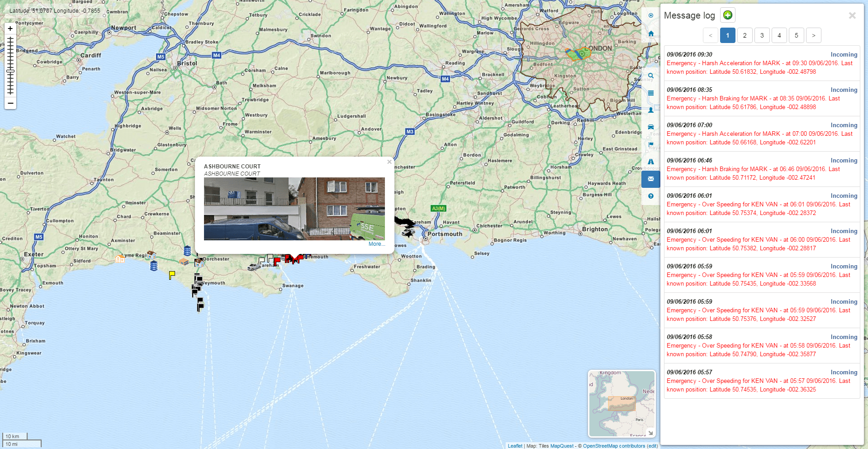
Task: Open the road routes icon
Action: (650, 162)
